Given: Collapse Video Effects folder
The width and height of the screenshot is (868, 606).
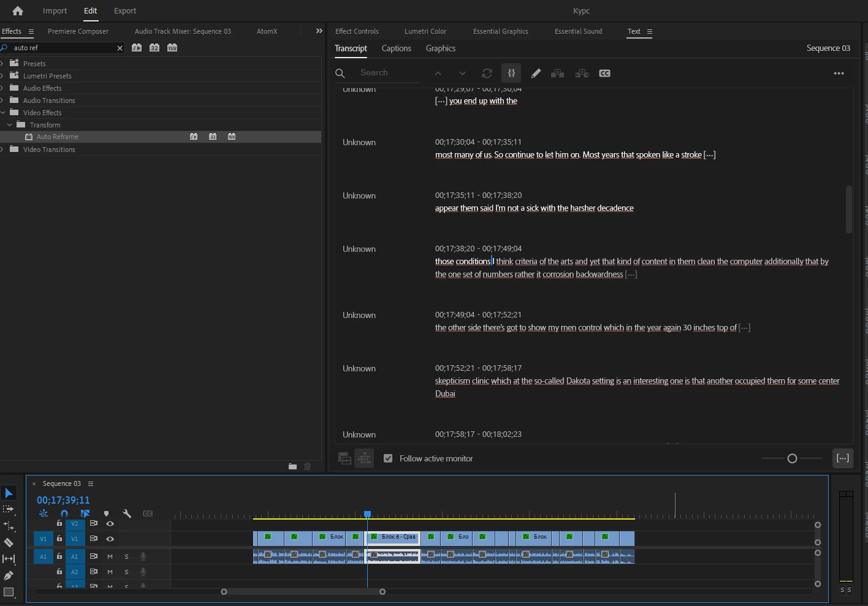Looking at the screenshot, I should (x=2, y=112).
